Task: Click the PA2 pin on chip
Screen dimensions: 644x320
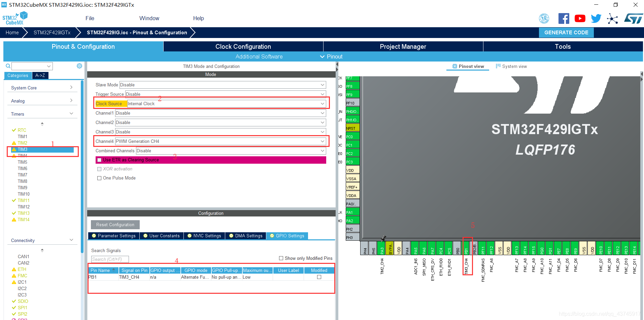Action: click(x=352, y=221)
